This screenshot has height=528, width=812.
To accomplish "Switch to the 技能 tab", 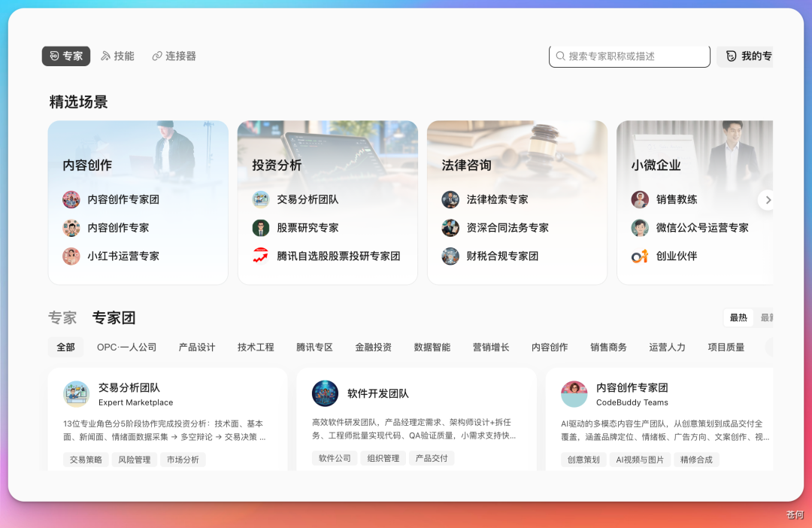I will tap(117, 56).
